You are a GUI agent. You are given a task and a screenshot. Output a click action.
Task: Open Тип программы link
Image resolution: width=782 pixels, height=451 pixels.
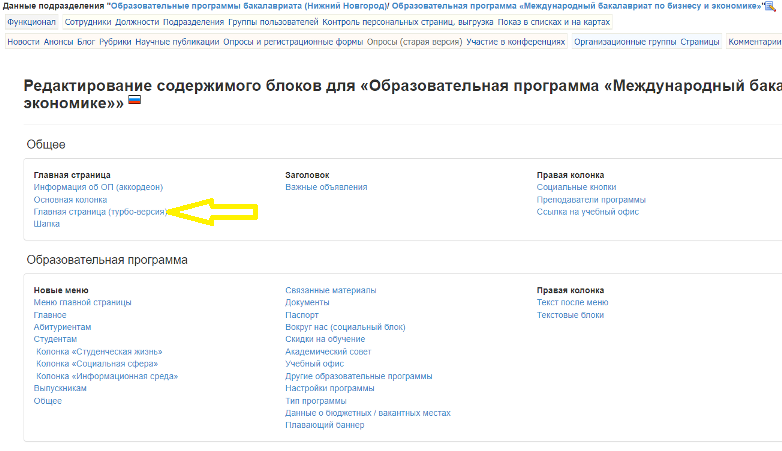316,401
